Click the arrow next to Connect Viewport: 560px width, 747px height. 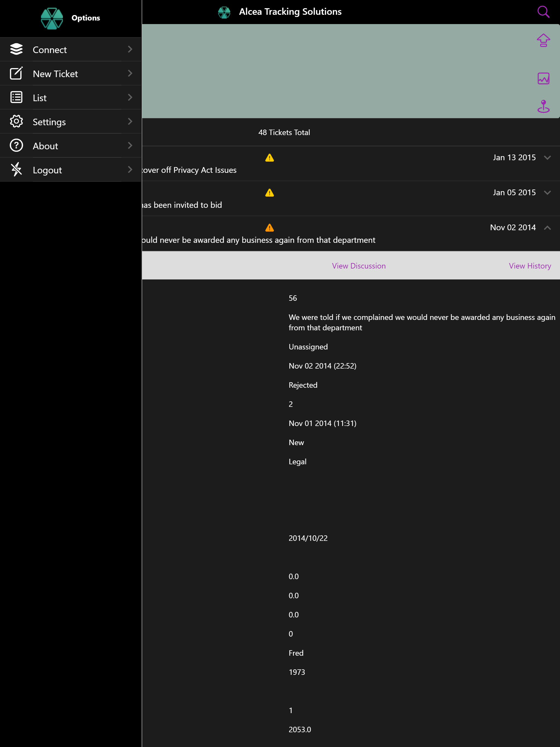click(130, 49)
